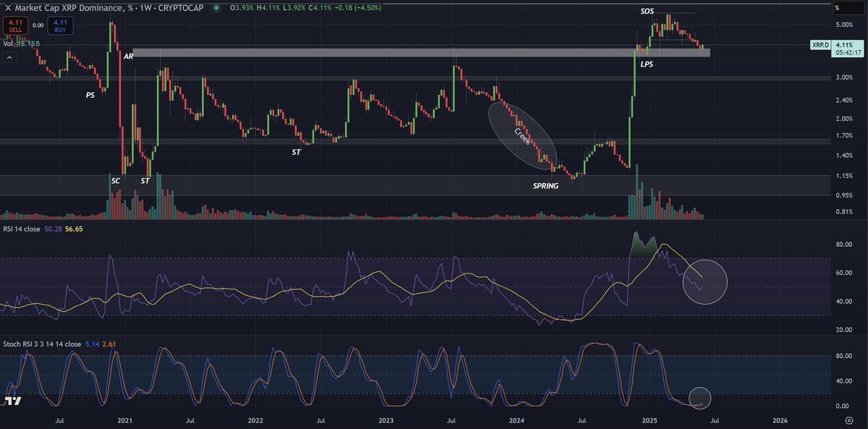
Task: Click the 20.00 level on RSI scale
Action: 845,329
